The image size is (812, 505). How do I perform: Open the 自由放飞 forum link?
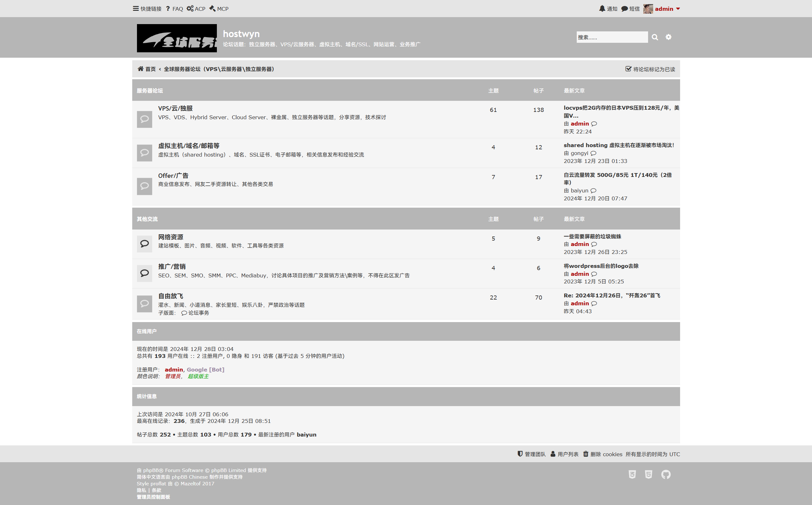pyautogui.click(x=170, y=296)
